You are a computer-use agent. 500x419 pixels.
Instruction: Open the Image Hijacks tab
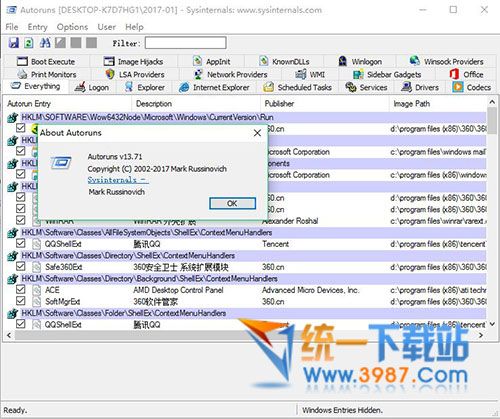(133, 61)
